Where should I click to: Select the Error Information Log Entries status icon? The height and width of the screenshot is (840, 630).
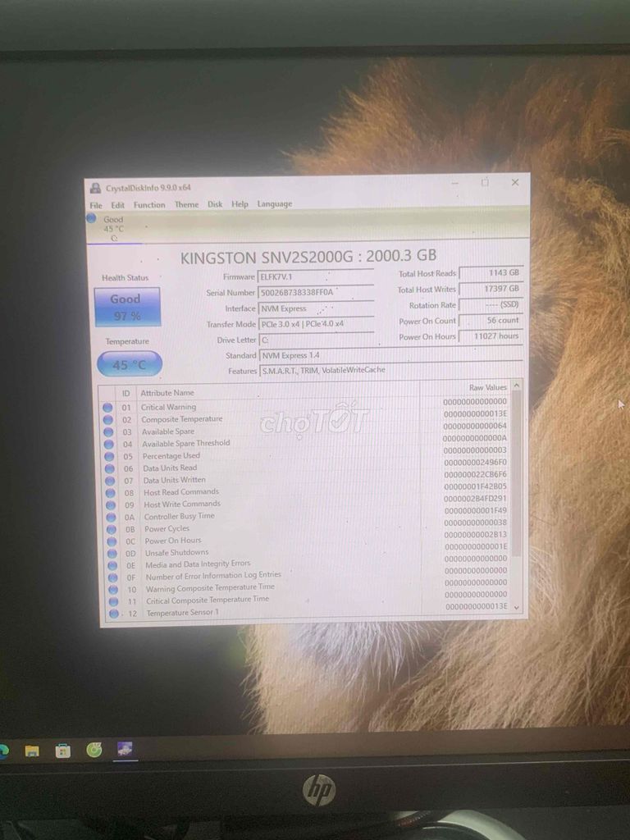point(112,577)
